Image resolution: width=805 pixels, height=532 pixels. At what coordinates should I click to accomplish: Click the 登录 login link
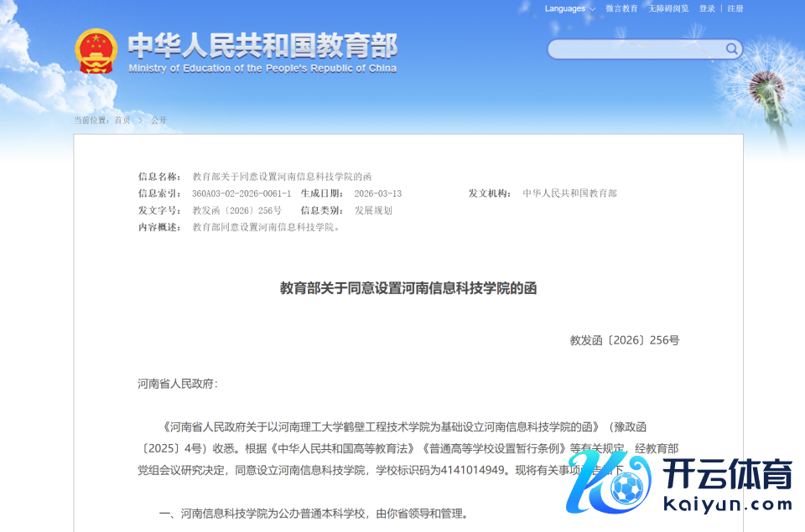tap(707, 8)
